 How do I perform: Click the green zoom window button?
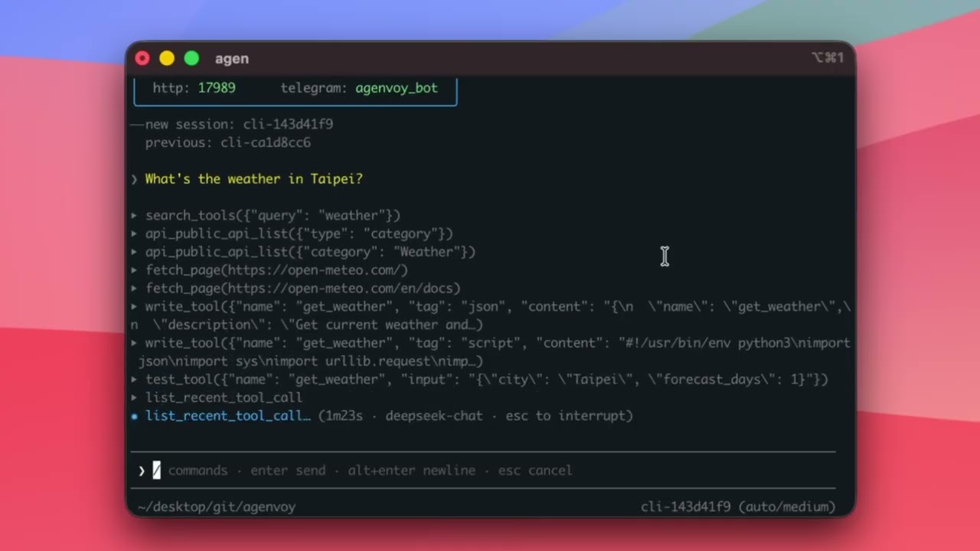point(191,58)
